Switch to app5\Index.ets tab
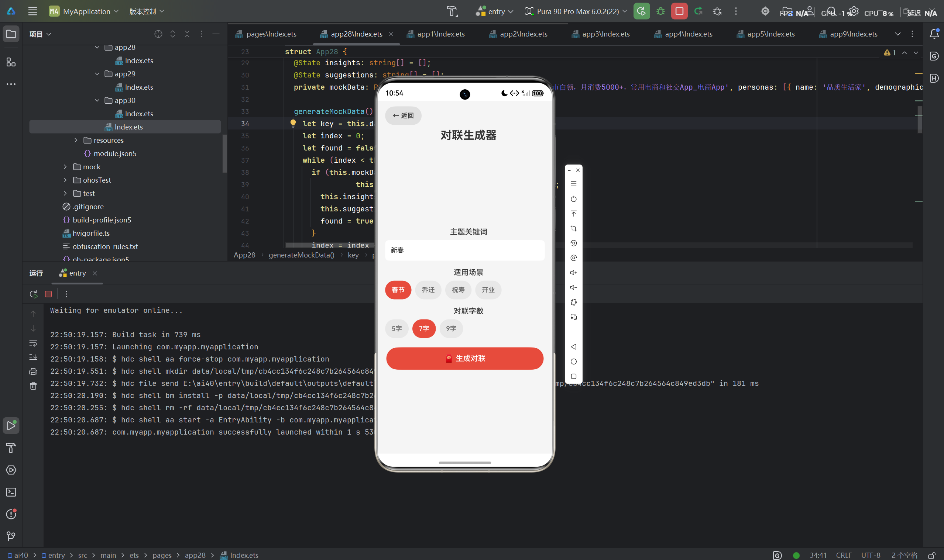 766,34
